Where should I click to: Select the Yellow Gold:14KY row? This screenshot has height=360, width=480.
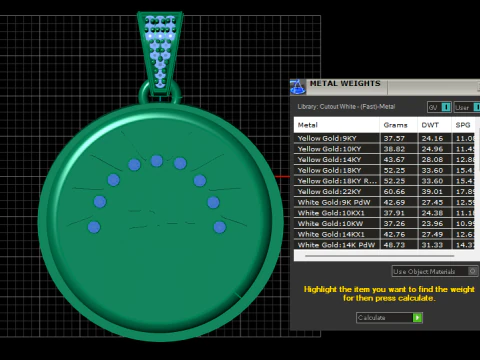(x=384, y=160)
